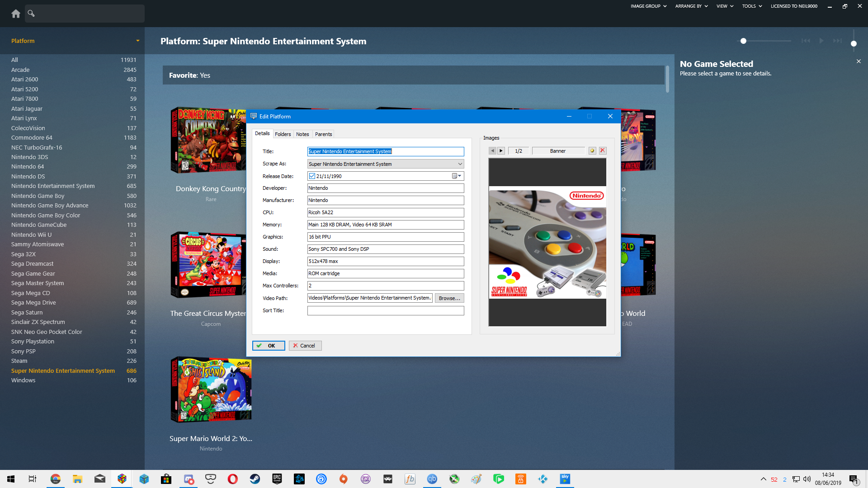Open File Explorer from the taskbar
This screenshot has height=488, width=868.
[x=78, y=479]
